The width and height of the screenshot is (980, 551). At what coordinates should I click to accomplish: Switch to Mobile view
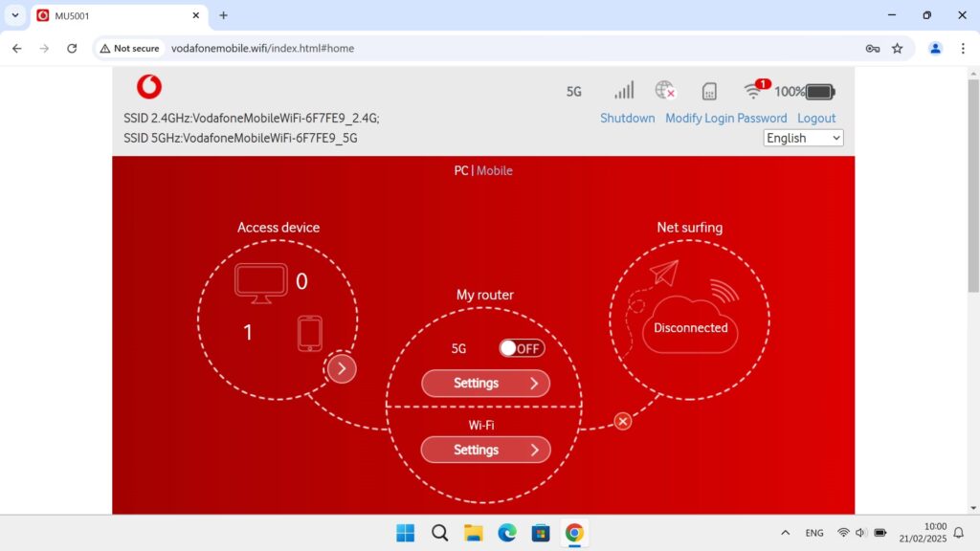[x=495, y=170]
